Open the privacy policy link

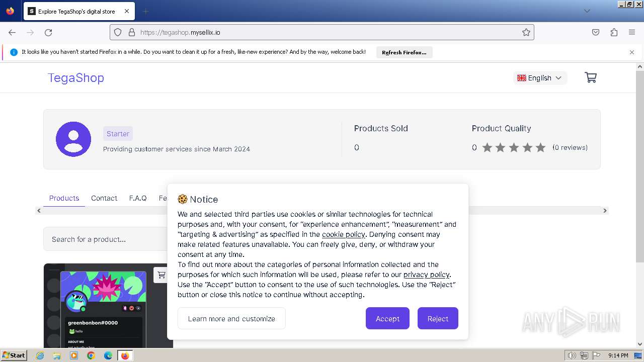(426, 275)
